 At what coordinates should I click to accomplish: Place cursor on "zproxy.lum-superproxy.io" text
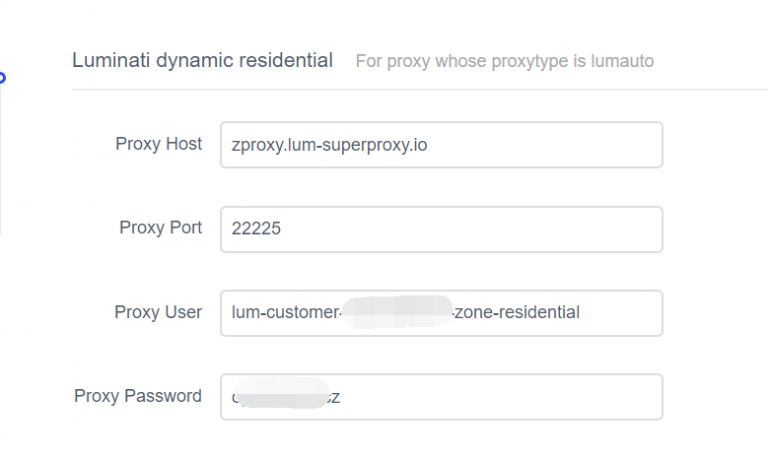(329, 145)
